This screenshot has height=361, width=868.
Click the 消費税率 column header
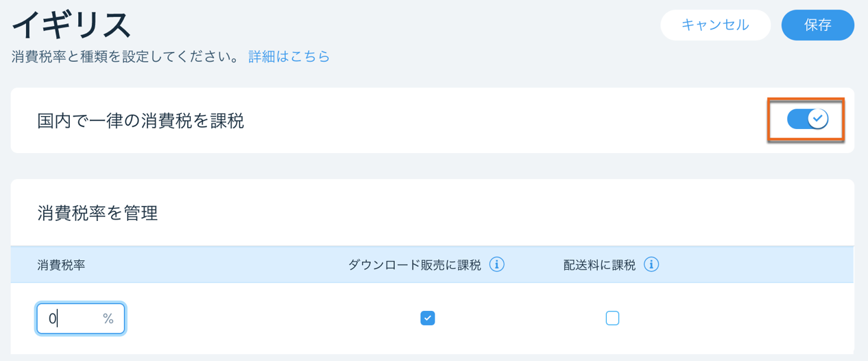pyautogui.click(x=61, y=265)
